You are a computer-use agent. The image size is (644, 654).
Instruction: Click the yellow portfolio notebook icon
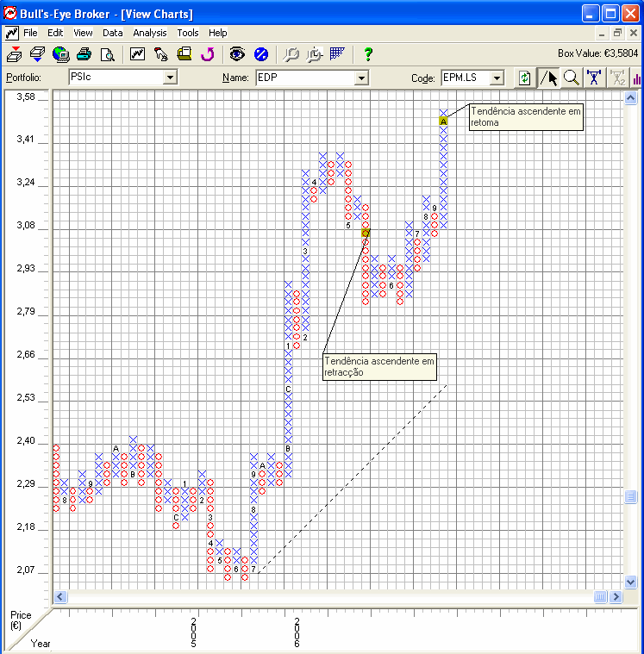tap(184, 53)
